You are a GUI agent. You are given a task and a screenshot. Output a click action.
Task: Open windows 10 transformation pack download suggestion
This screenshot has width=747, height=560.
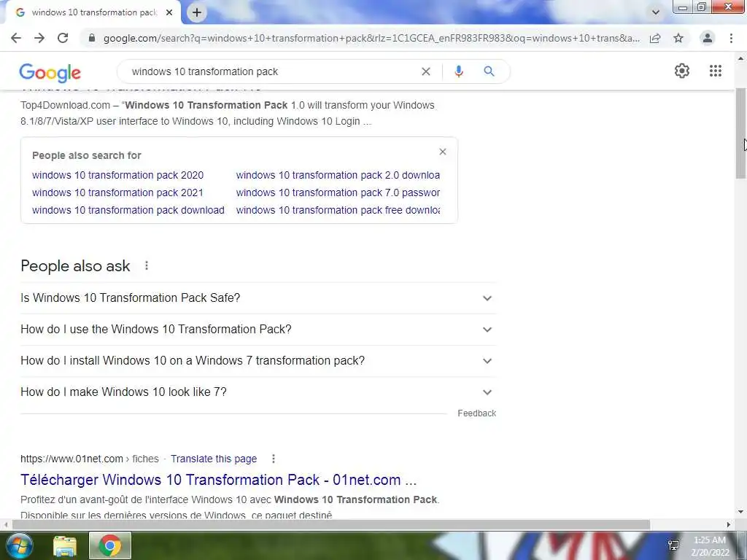coord(128,210)
